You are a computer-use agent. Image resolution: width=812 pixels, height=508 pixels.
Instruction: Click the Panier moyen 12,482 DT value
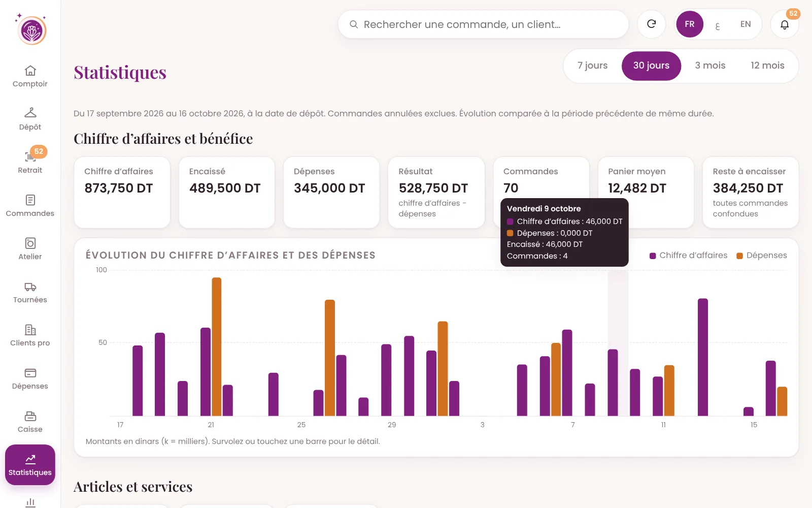tap(637, 188)
